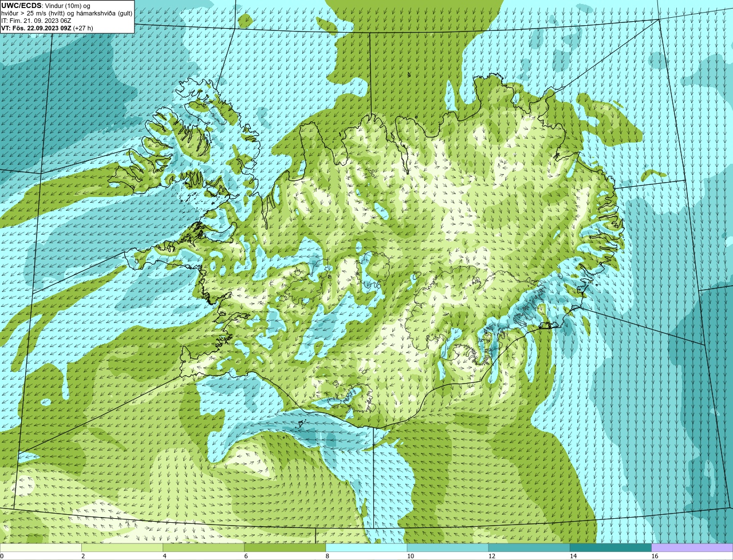Image resolution: width=733 pixels, height=560 pixels.
Task: Click the scale label '6'
Action: pos(246,556)
